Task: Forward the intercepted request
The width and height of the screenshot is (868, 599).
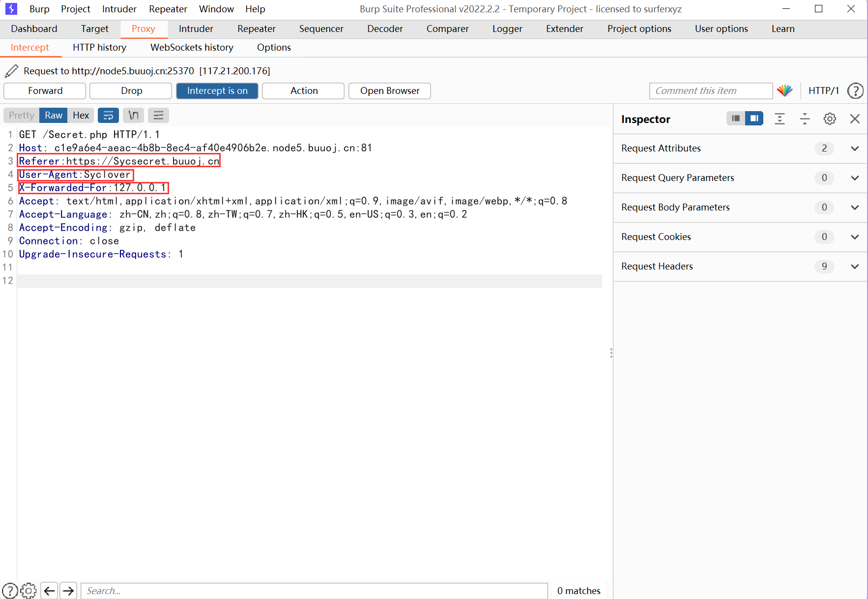Action: (x=45, y=91)
